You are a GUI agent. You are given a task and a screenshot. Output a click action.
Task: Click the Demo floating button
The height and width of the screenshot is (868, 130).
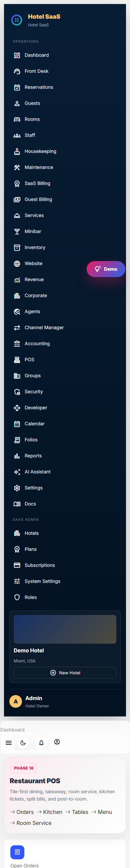(106, 269)
